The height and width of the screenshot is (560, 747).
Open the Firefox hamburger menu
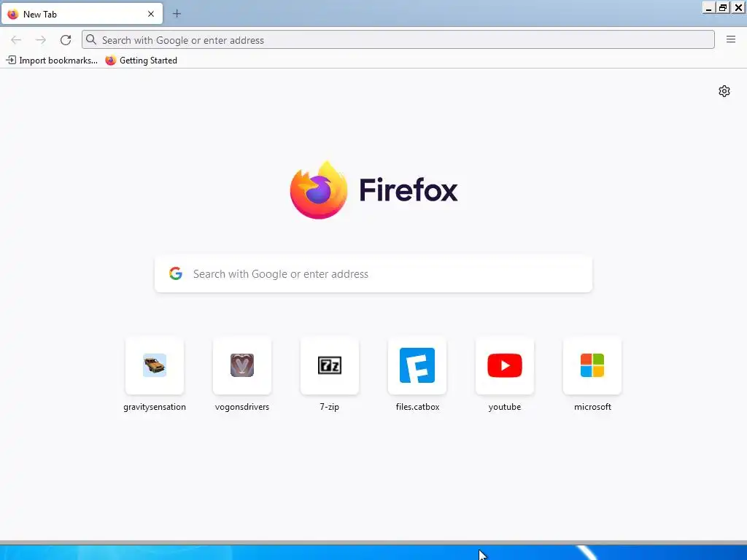pos(731,39)
